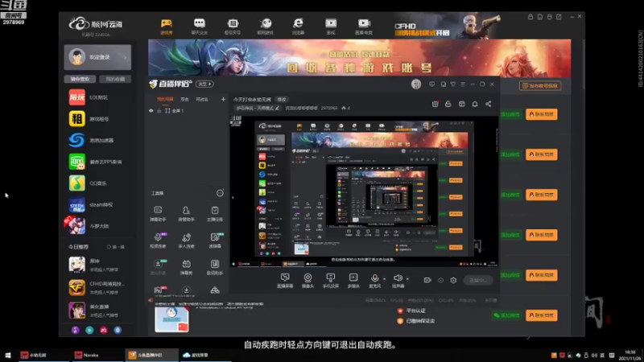Select the 猜你喜欢 sidebar tab
The width and height of the screenshot is (644, 362).
click(80, 79)
